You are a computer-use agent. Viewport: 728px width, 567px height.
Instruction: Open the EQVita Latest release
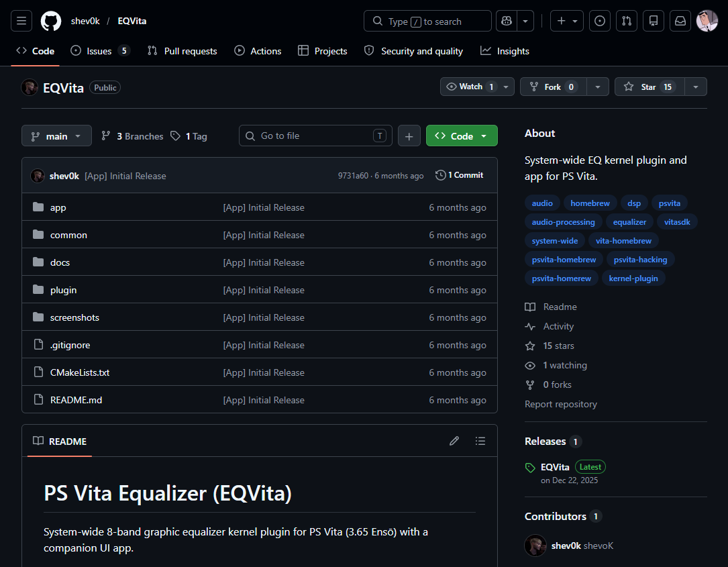tap(566, 467)
